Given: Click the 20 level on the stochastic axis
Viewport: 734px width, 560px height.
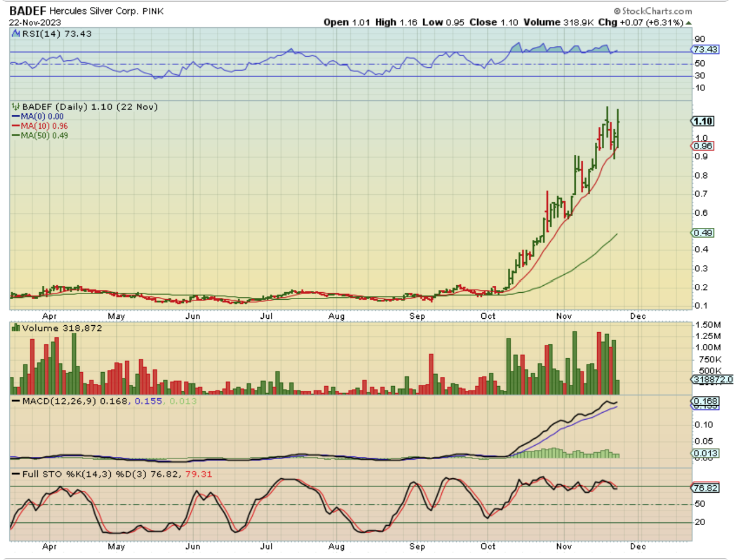Looking at the screenshot, I should click(700, 522).
